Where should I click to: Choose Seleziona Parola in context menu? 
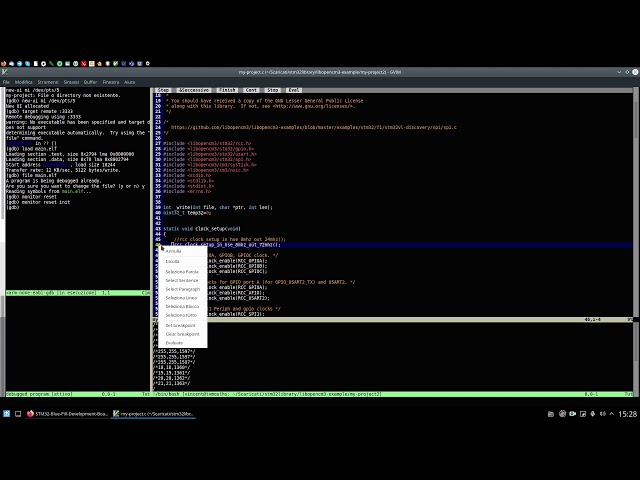(182, 272)
